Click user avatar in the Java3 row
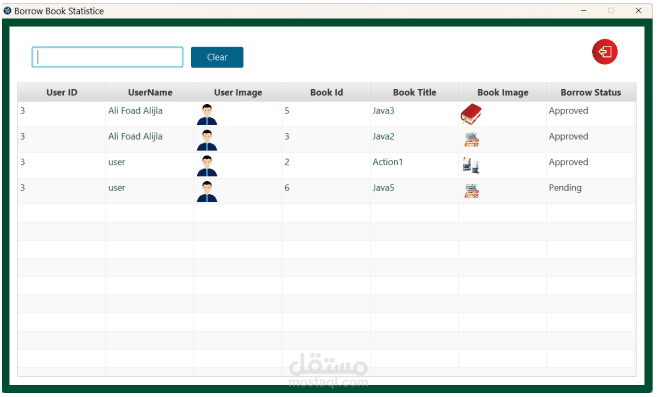 pyautogui.click(x=207, y=114)
